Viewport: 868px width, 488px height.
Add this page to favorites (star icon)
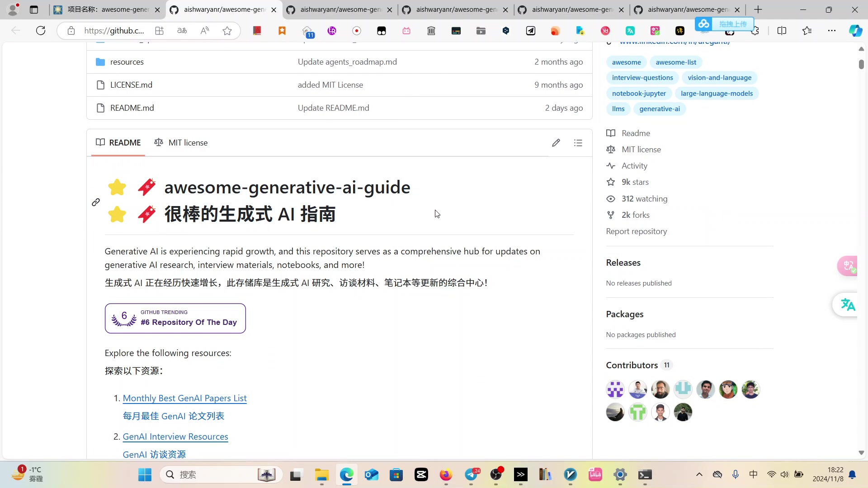pos(227,31)
